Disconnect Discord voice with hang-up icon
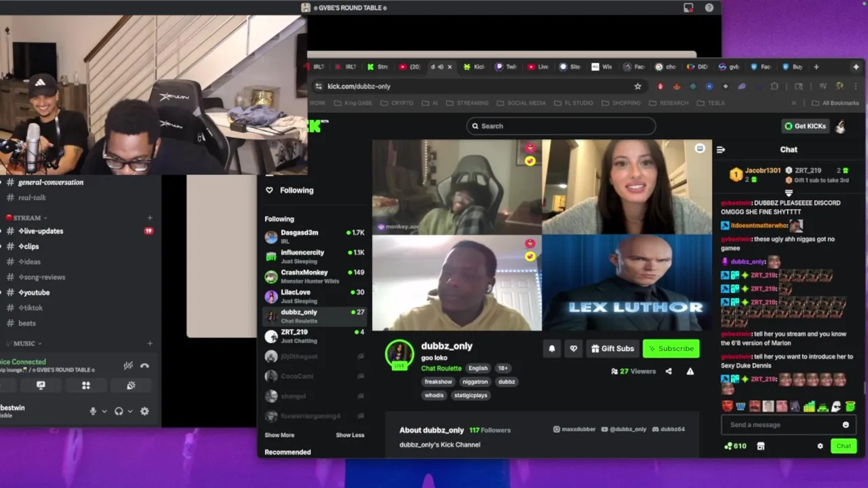The height and width of the screenshot is (488, 868). click(x=144, y=365)
